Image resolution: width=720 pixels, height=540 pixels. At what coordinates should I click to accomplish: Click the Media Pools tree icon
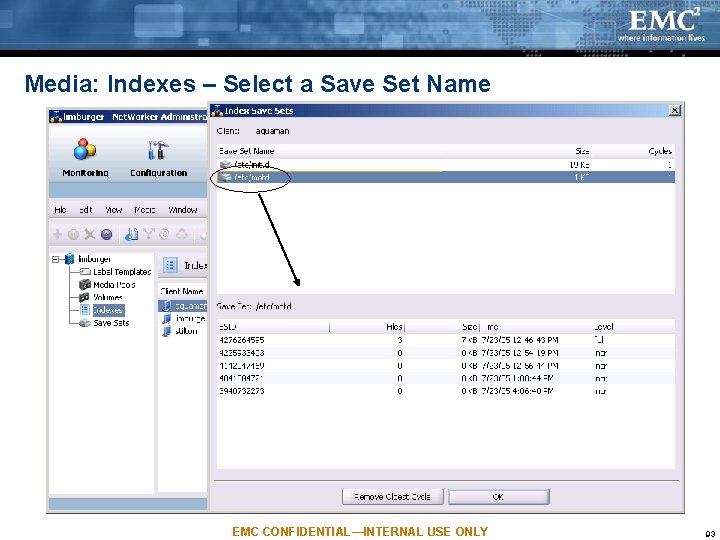click(85, 285)
